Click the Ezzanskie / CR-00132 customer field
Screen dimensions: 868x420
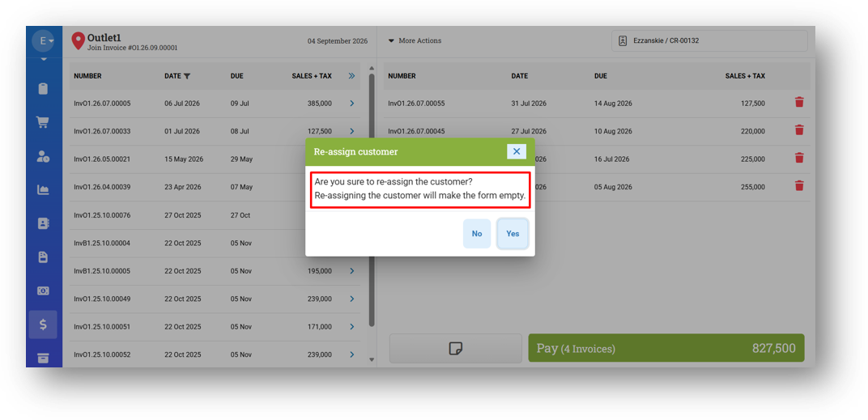tap(709, 41)
